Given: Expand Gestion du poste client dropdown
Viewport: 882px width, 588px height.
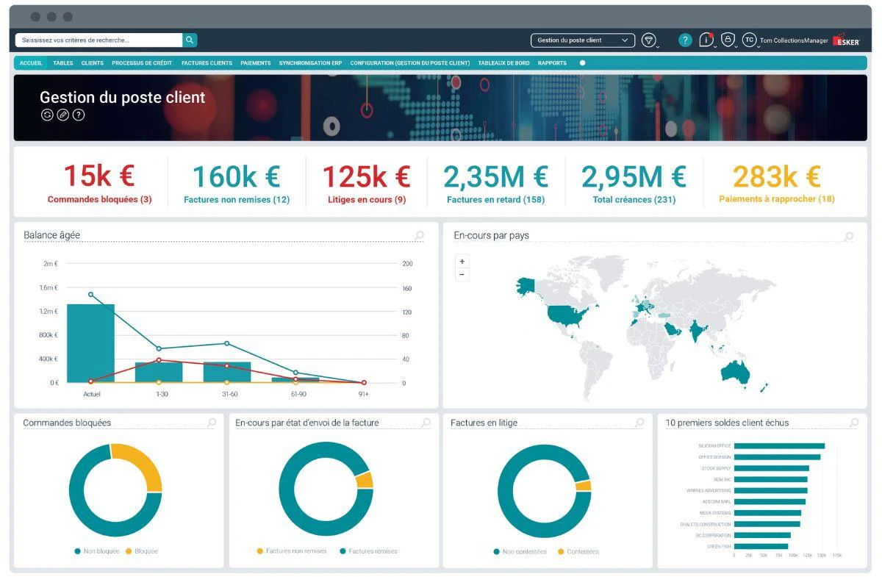Looking at the screenshot, I should tap(583, 40).
